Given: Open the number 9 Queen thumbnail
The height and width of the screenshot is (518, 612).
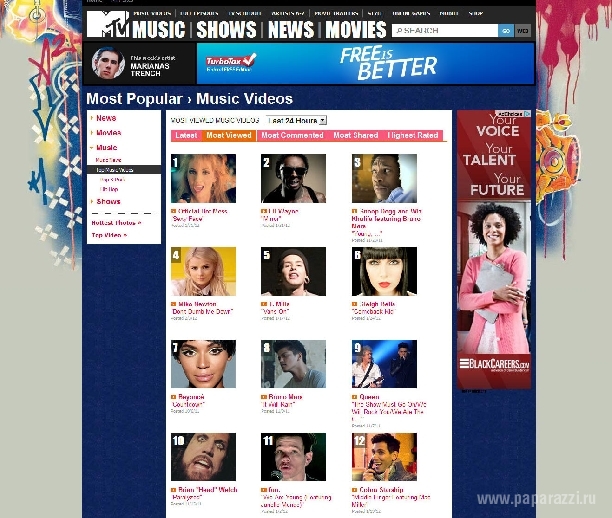Looking at the screenshot, I should tap(384, 364).
